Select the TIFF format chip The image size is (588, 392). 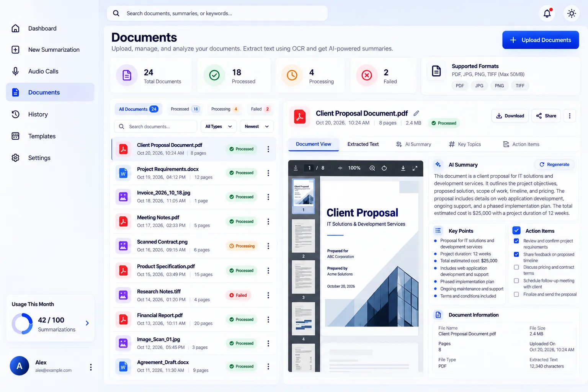520,86
